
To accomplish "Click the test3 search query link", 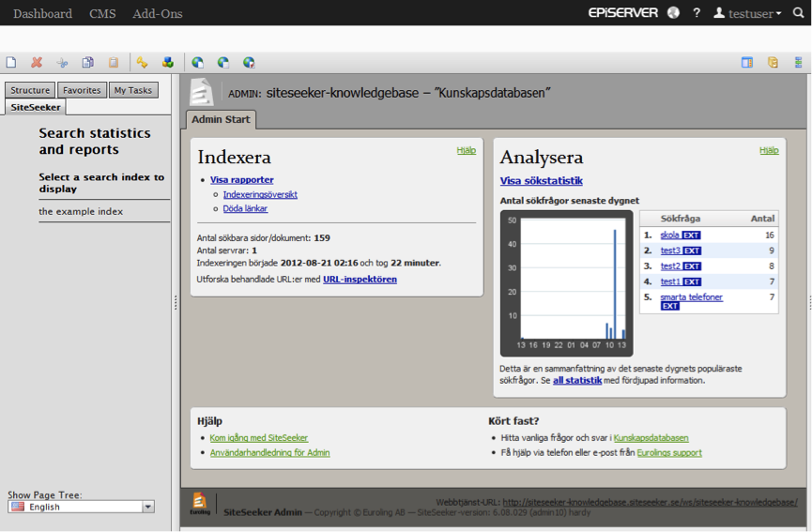I will [x=670, y=251].
